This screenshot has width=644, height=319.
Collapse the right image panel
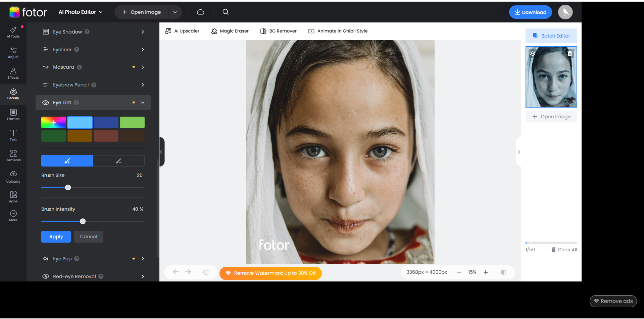tap(519, 152)
